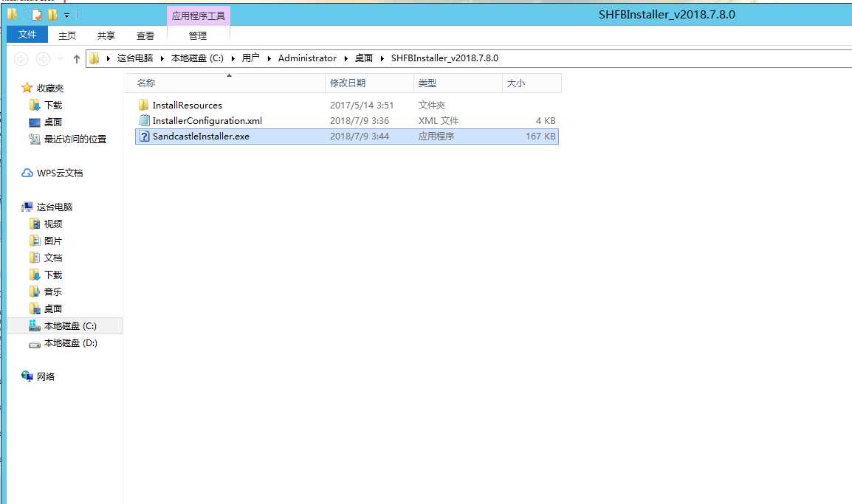Expand breadcrumb arrow after 本地磁盘 (C:)
Viewport: 852px width, 504px height.
(233, 58)
